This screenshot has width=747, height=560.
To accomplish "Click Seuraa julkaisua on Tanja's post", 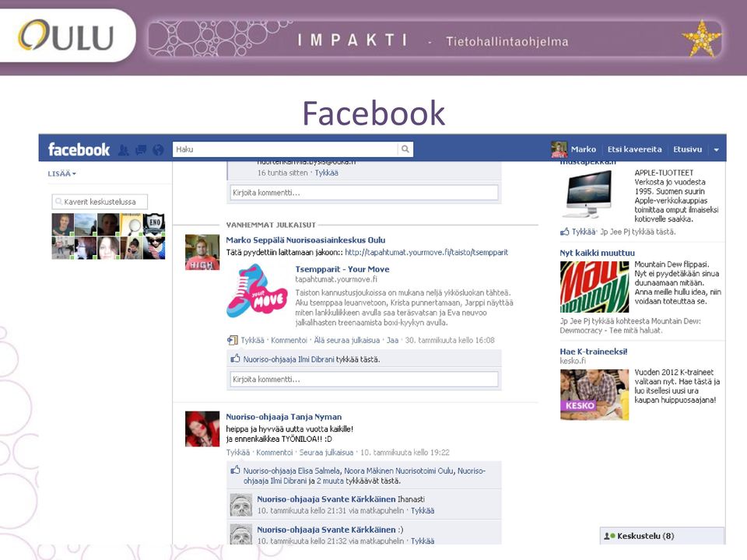I will tap(326, 453).
